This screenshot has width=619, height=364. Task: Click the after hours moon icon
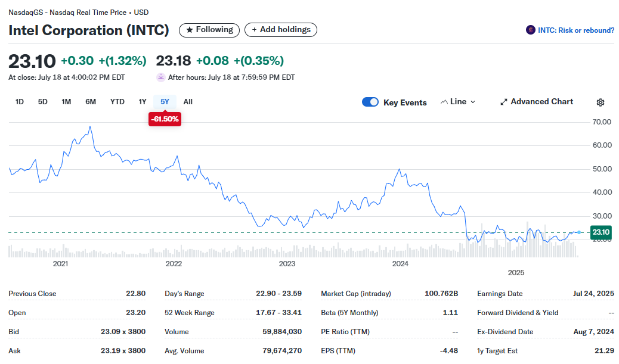160,77
